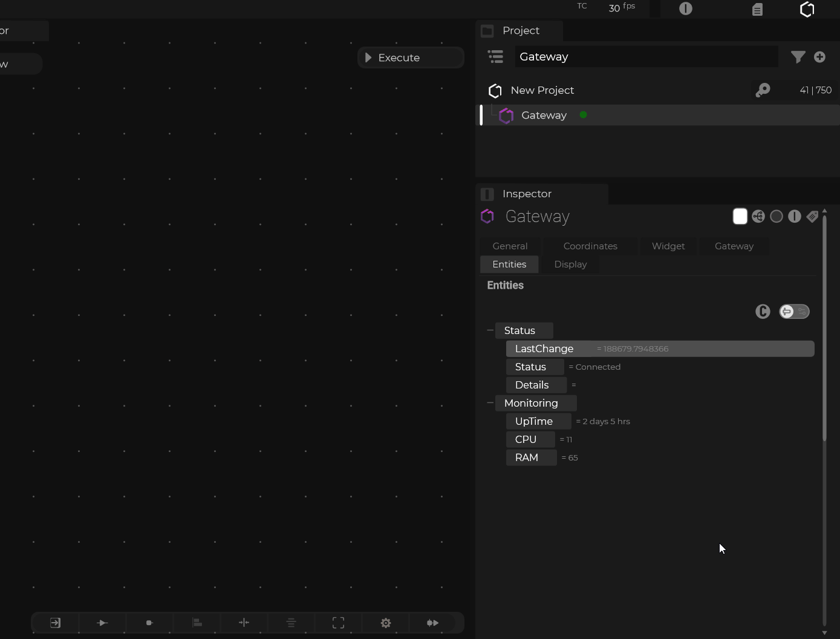Switch to the Coordinates tab

590,246
